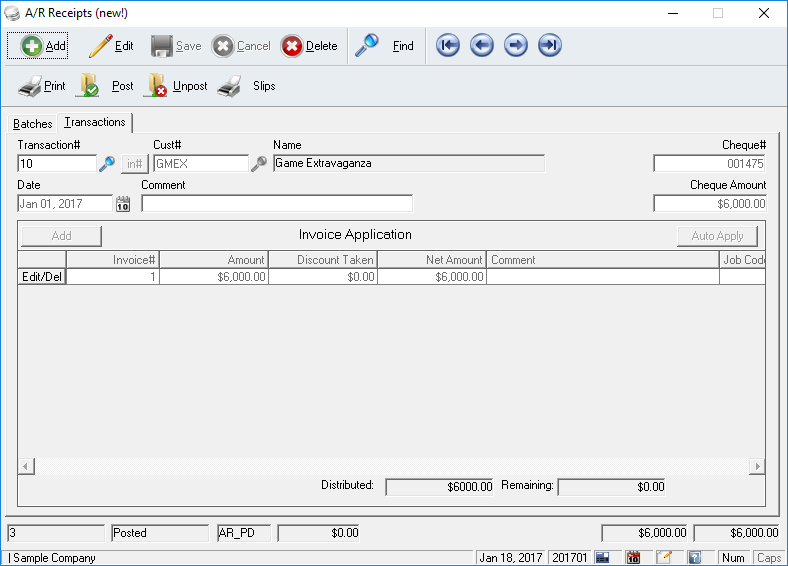Viewport: 788px width, 566px height.
Task: Unpost the batch using Unpost button
Action: tap(176, 87)
